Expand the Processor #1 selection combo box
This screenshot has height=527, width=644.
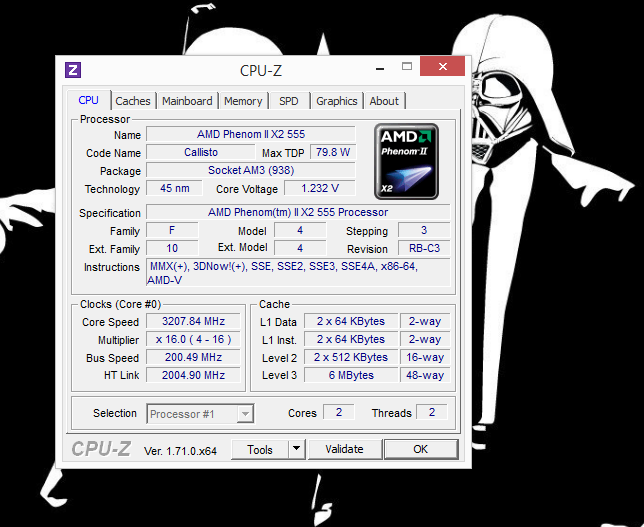(200, 414)
